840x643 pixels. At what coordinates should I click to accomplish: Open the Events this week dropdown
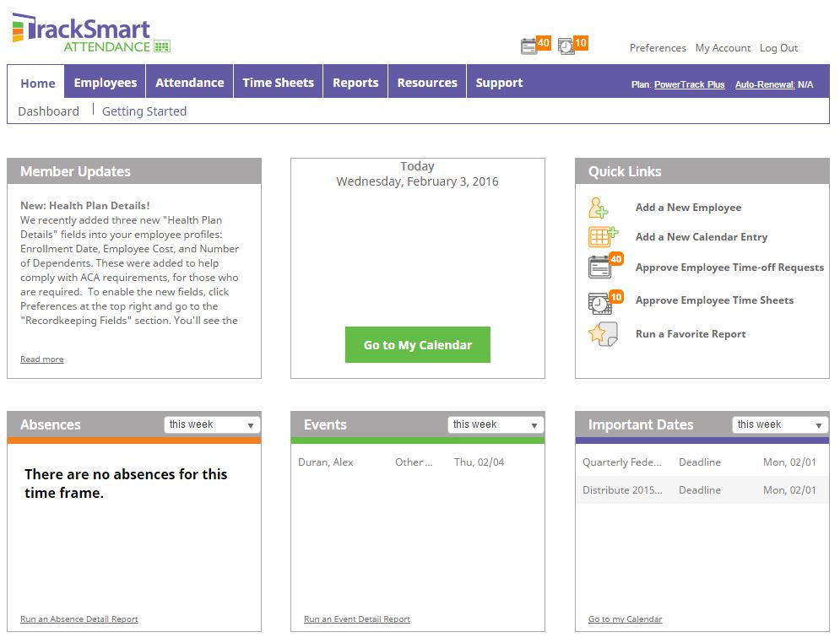[495, 424]
